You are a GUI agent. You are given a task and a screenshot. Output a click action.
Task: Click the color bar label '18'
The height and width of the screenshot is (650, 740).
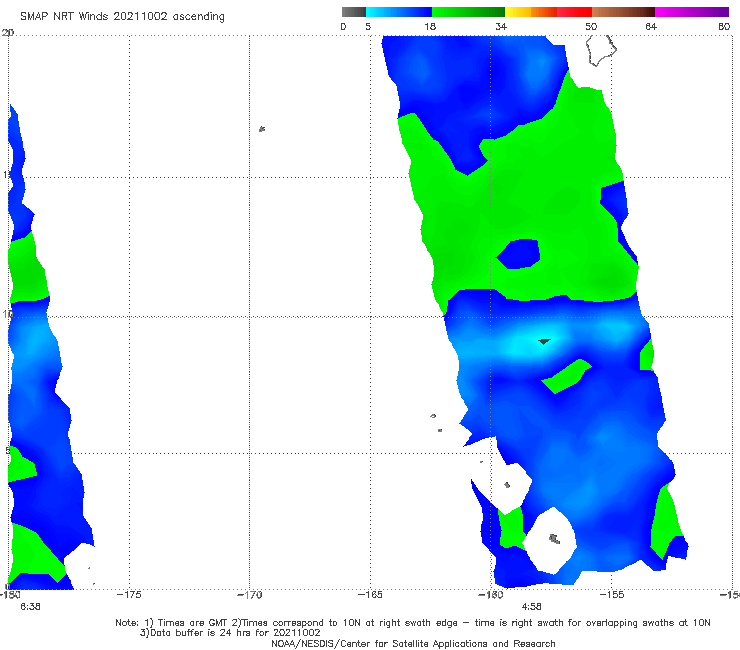[x=430, y=27]
